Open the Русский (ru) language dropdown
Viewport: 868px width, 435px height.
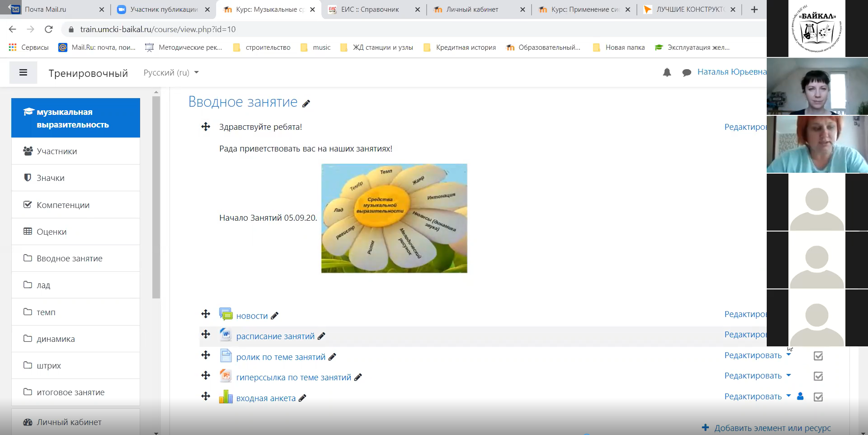click(171, 73)
